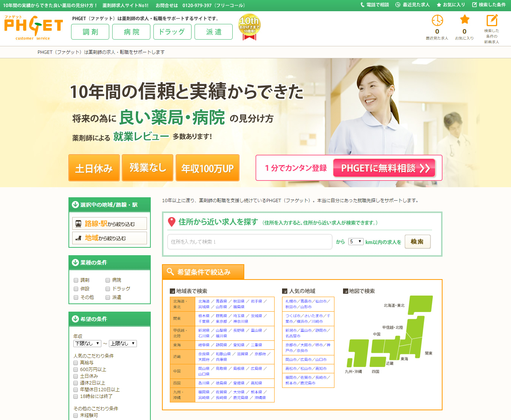Click the 土日休み orange button
This screenshot has height=420, width=511.
coord(94,168)
